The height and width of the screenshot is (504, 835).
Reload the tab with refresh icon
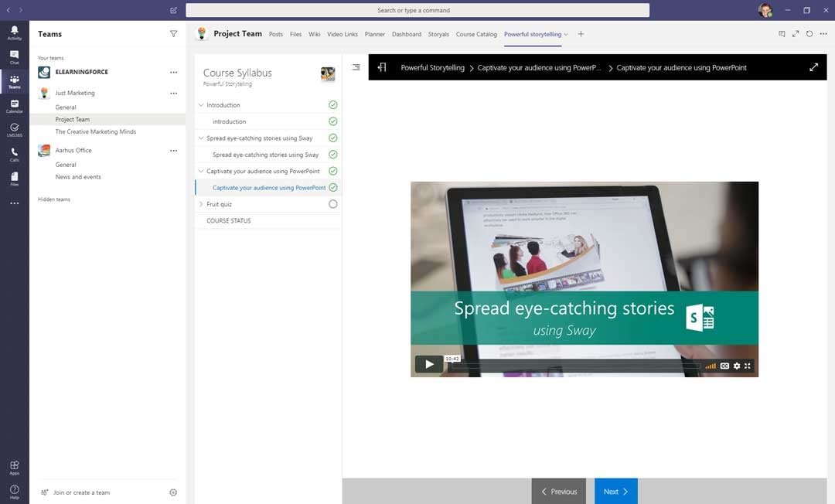(809, 34)
